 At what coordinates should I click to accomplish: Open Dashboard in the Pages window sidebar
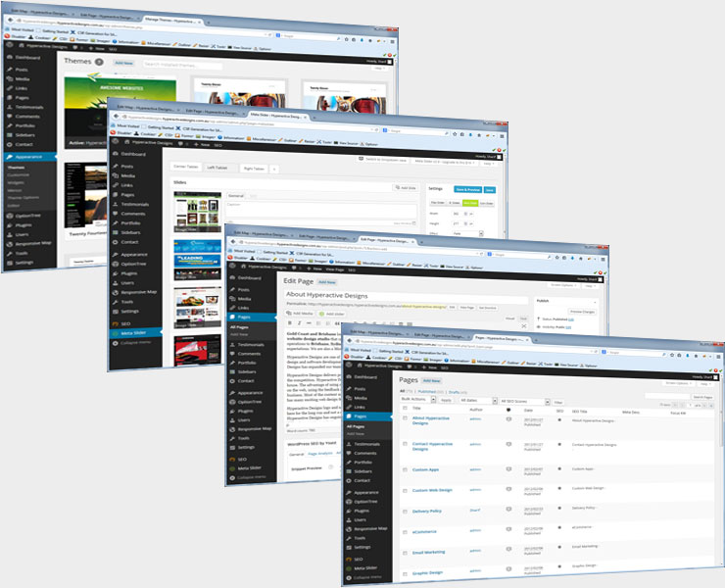click(x=365, y=377)
